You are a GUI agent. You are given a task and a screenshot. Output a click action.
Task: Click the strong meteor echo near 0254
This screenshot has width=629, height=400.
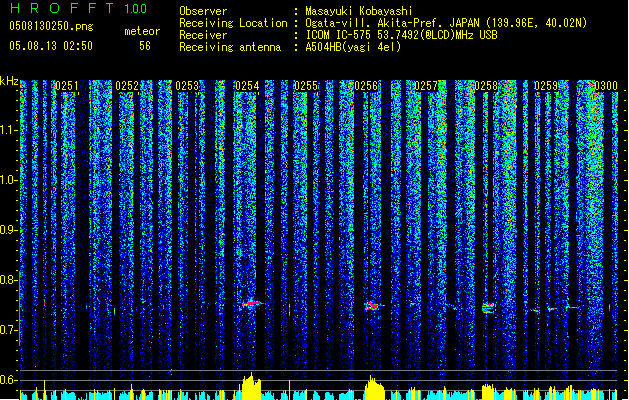[252, 304]
